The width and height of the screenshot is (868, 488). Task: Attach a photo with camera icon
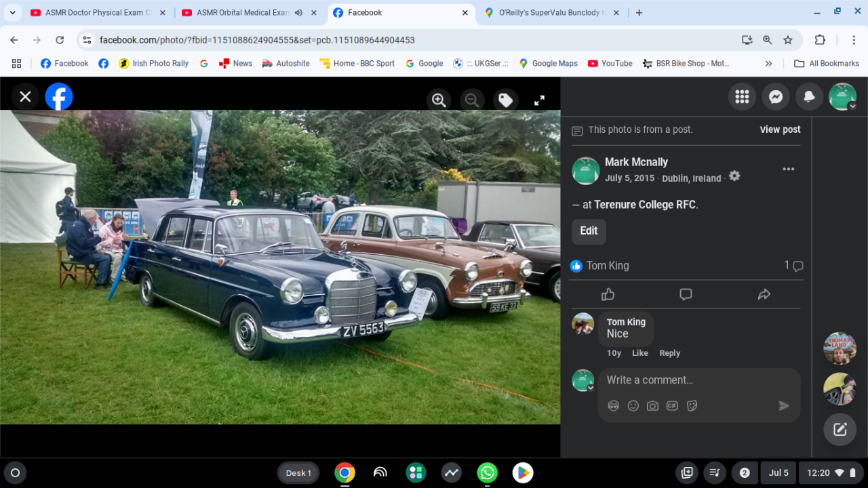point(652,406)
